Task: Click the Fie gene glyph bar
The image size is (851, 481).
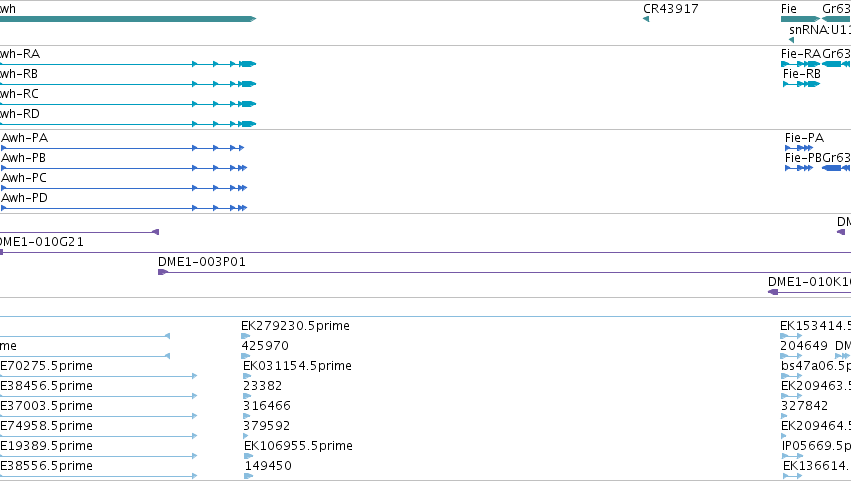Action: click(x=801, y=19)
